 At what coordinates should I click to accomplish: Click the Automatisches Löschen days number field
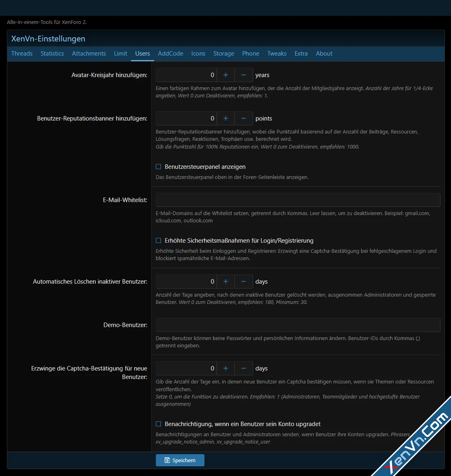tap(186, 281)
